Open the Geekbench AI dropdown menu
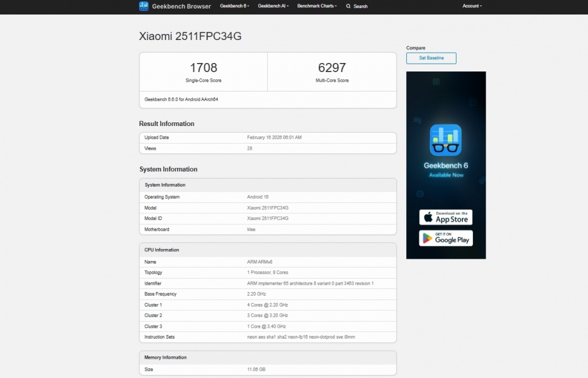The height and width of the screenshot is (378, 588). coord(273,5)
